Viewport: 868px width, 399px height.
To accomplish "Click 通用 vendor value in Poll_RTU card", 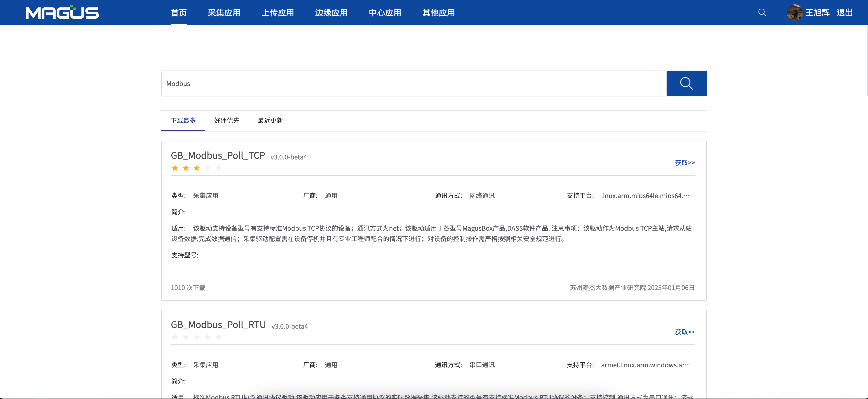I will pyautogui.click(x=331, y=365).
